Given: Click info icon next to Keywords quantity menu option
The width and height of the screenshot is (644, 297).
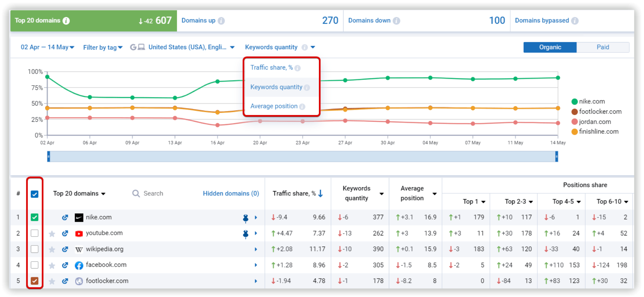Looking at the screenshot, I should 307,88.
